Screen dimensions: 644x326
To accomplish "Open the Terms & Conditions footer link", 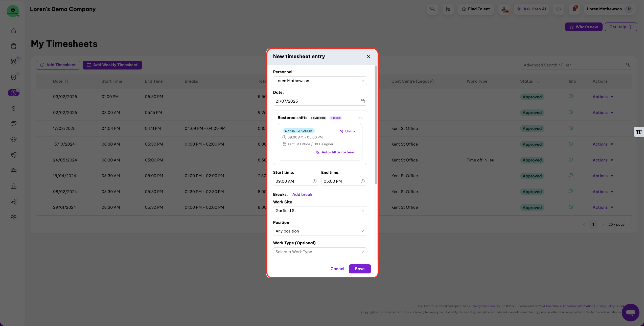I will pos(547,306).
